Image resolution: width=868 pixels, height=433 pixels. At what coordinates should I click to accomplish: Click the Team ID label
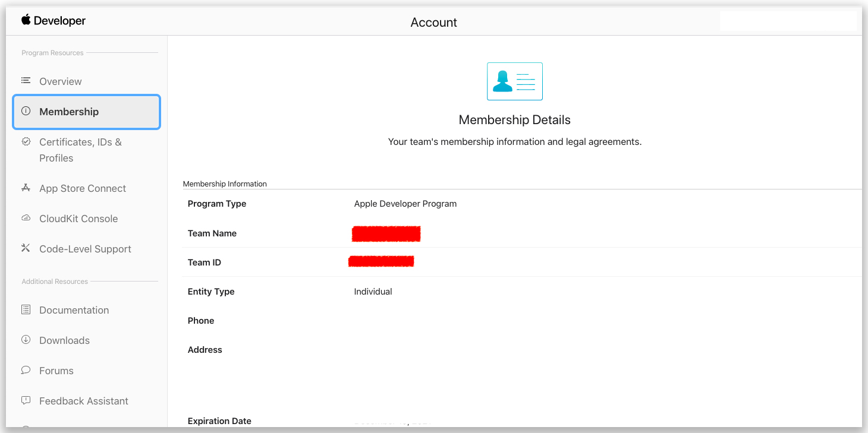(205, 263)
